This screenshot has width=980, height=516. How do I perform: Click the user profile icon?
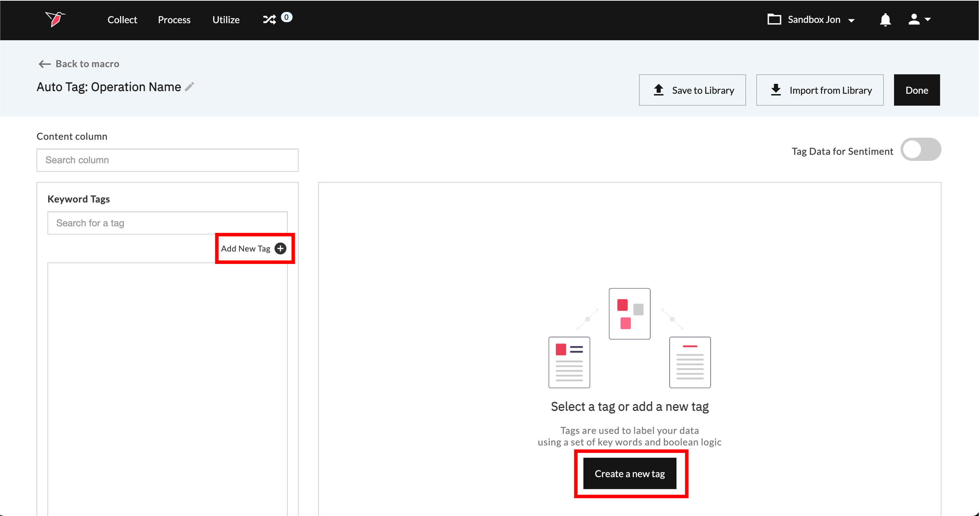[913, 20]
